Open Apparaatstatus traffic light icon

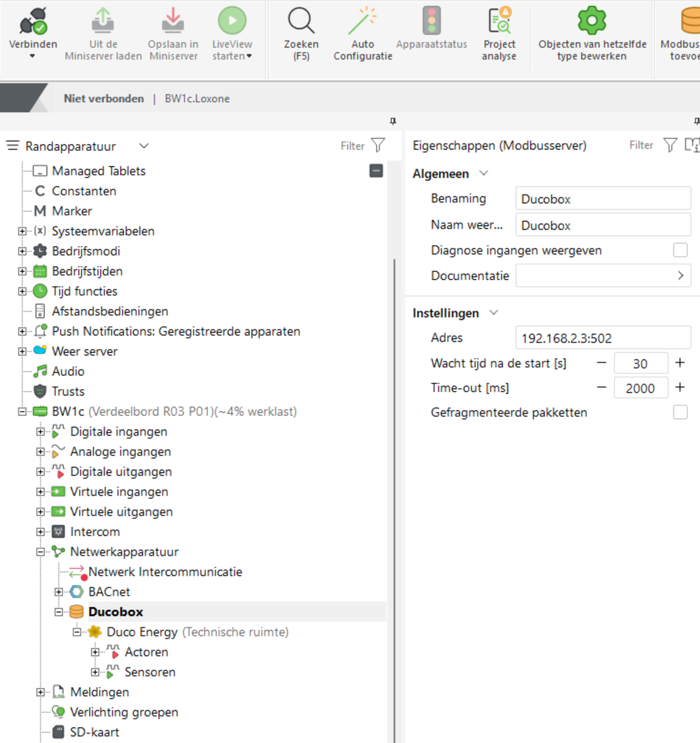pos(432,21)
